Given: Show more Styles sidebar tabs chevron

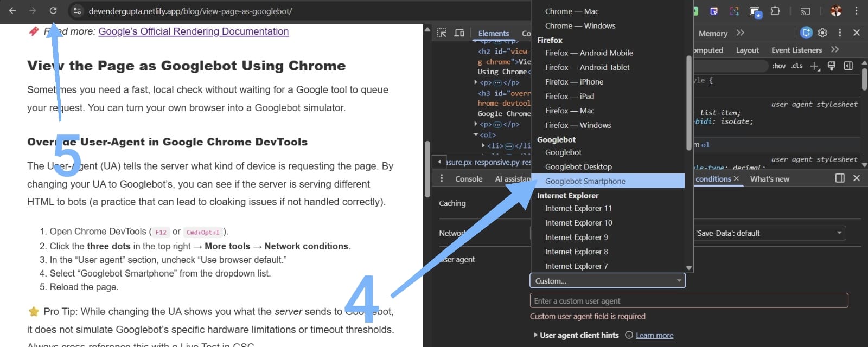Looking at the screenshot, I should pos(835,49).
